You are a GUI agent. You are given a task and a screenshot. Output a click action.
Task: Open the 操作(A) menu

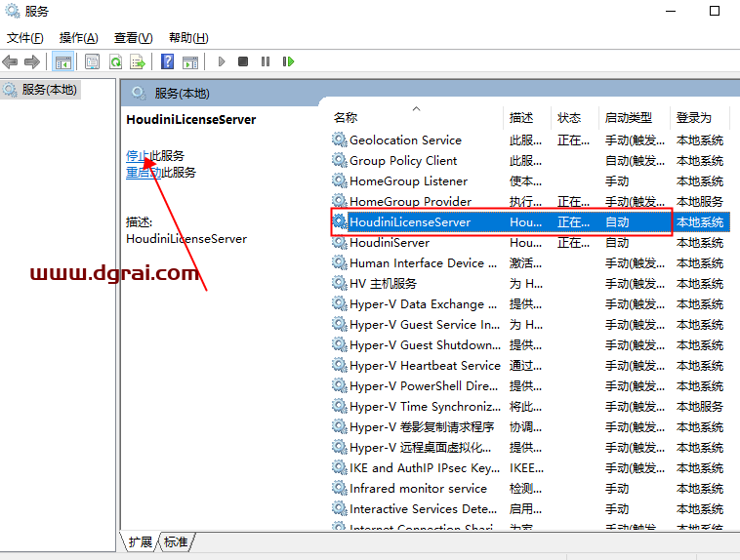click(79, 38)
